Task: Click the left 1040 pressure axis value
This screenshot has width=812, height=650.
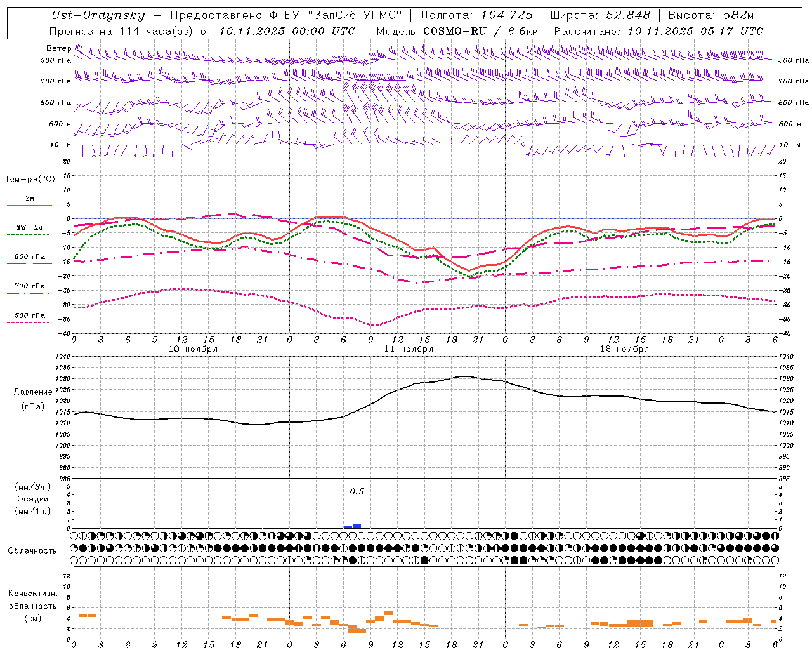Action: coord(62,357)
